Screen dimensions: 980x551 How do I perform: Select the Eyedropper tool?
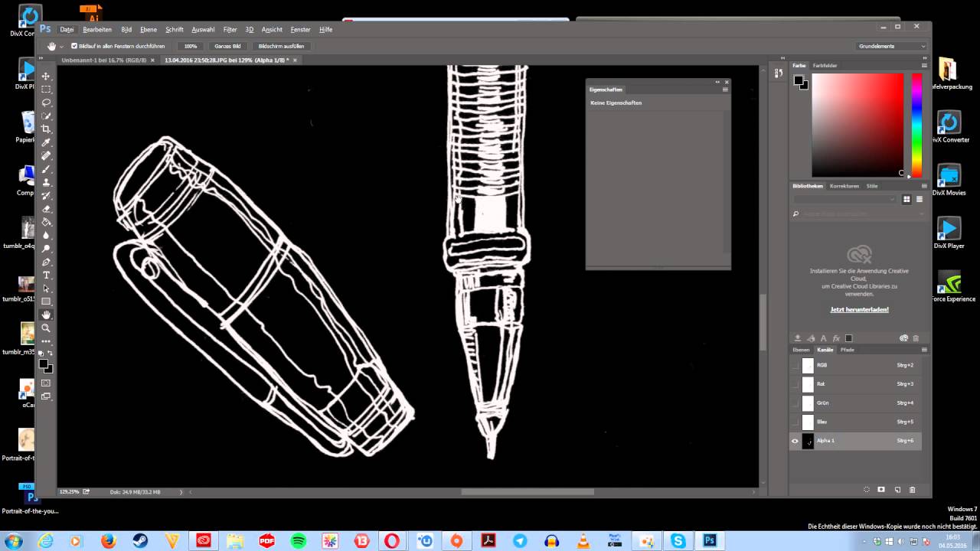(46, 142)
